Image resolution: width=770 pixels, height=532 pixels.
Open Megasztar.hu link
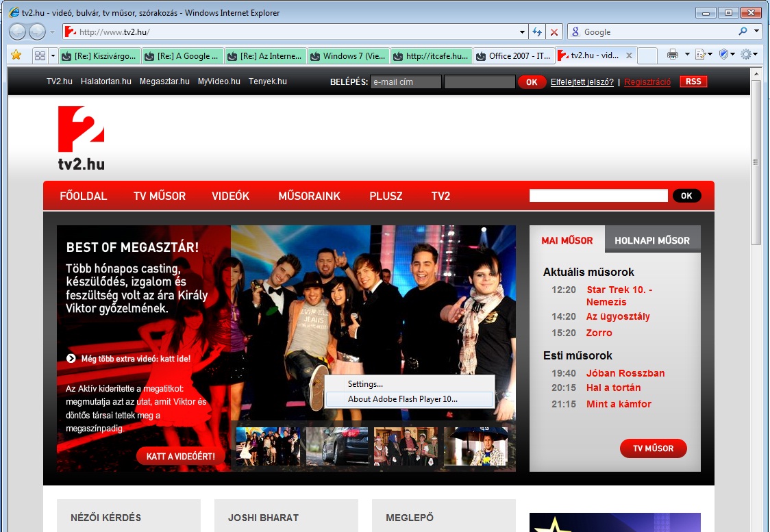pos(164,81)
